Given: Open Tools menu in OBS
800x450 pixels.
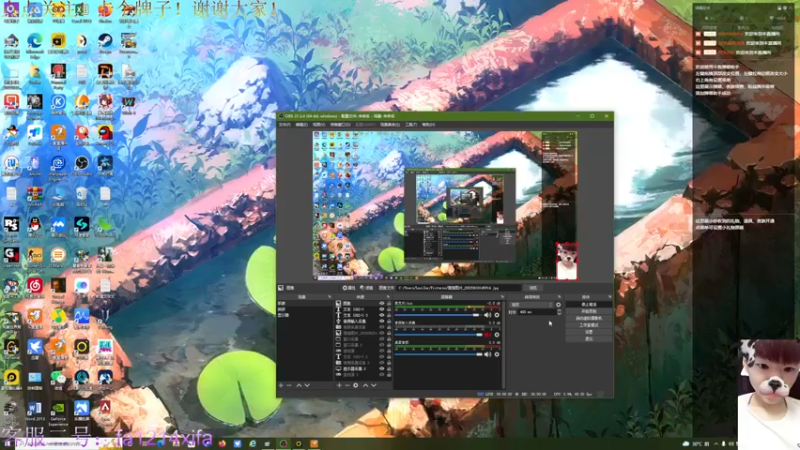Looking at the screenshot, I should click(x=411, y=124).
